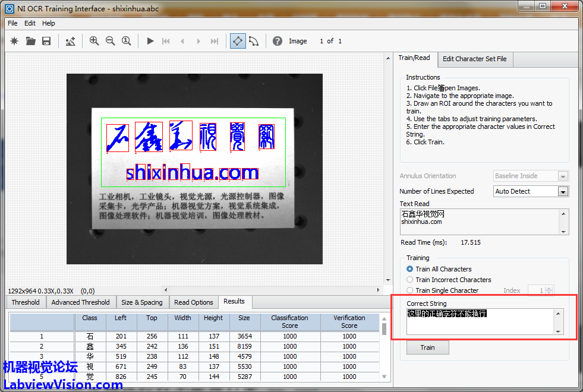Open the Edit menu
Image resolution: width=583 pixels, height=392 pixels.
click(x=30, y=23)
